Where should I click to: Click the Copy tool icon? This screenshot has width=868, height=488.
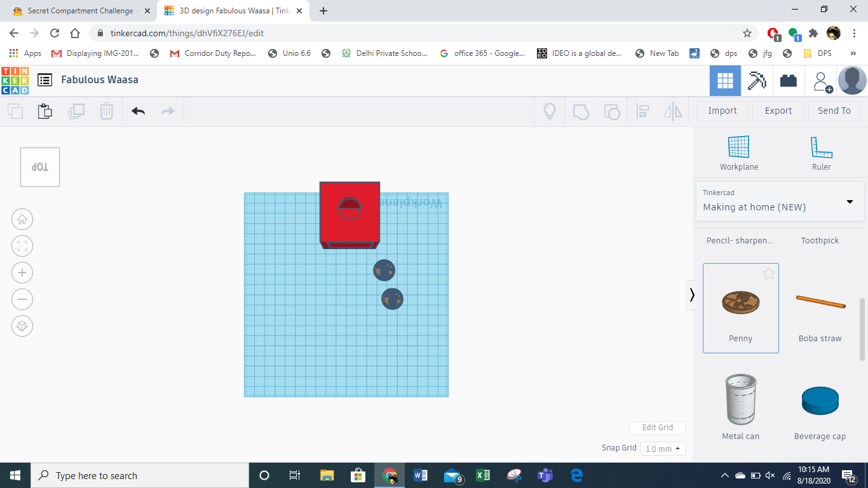(15, 111)
